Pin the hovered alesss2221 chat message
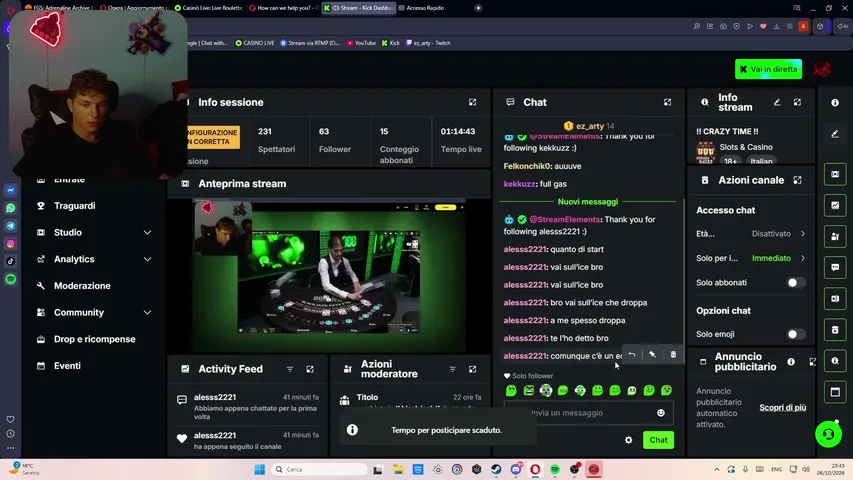The width and height of the screenshot is (853, 480). tap(652, 354)
